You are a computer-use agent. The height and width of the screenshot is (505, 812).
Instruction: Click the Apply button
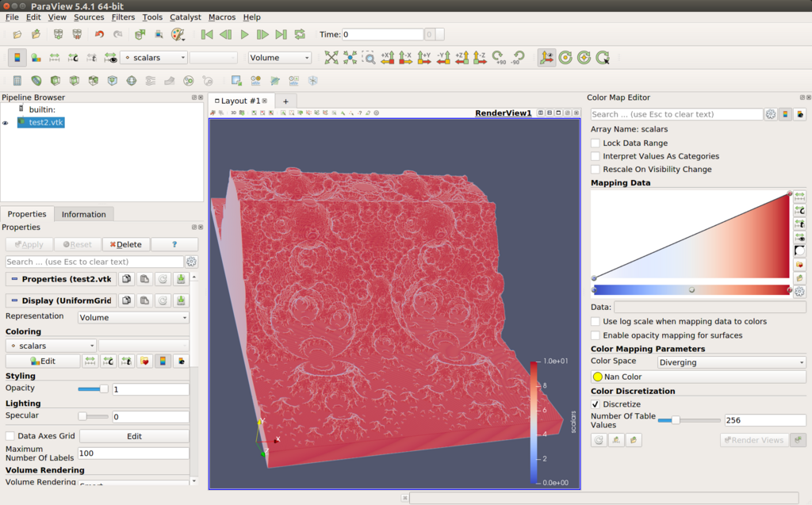[29, 244]
